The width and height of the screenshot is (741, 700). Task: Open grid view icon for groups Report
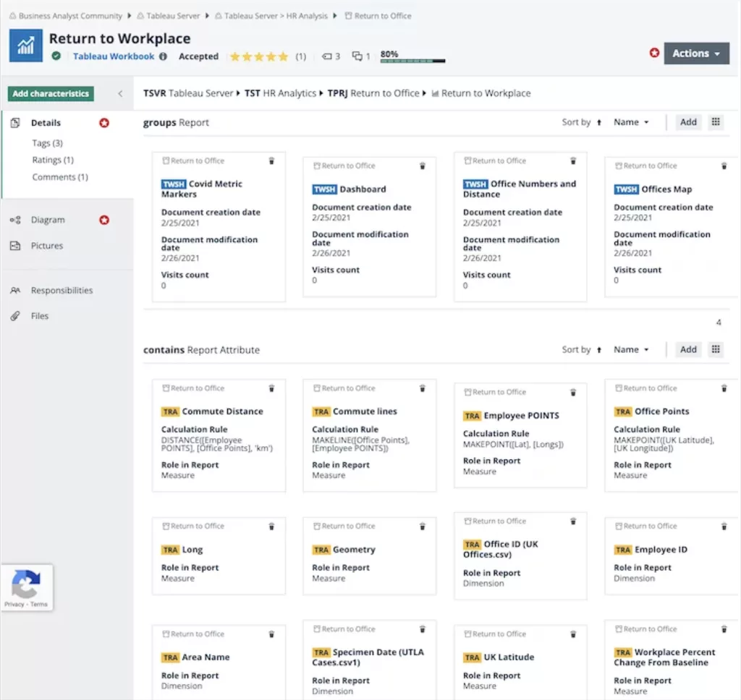716,122
